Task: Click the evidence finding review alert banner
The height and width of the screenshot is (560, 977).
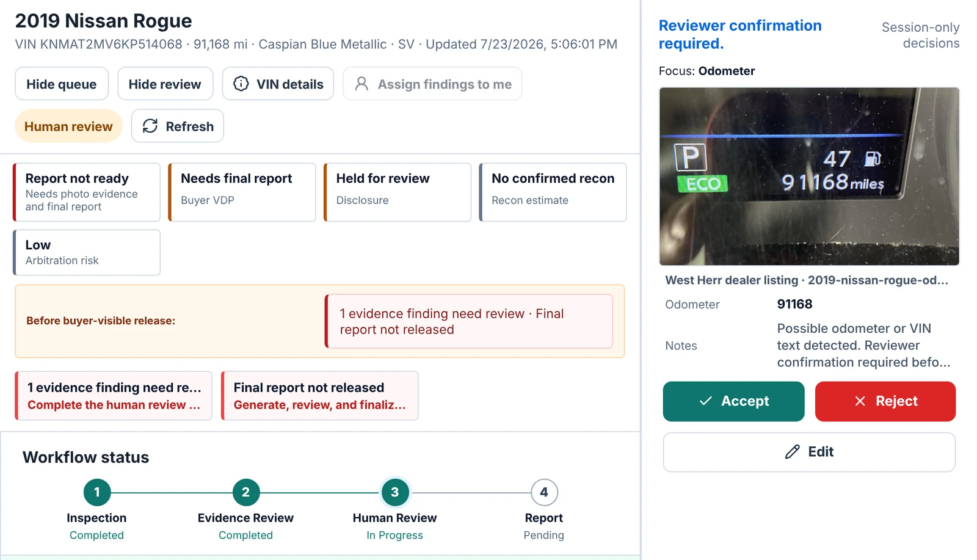Action: (469, 321)
